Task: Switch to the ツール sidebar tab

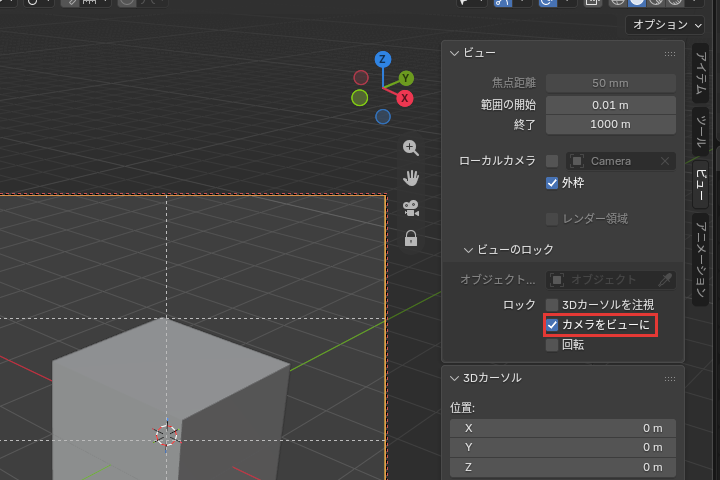Action: coord(700,132)
